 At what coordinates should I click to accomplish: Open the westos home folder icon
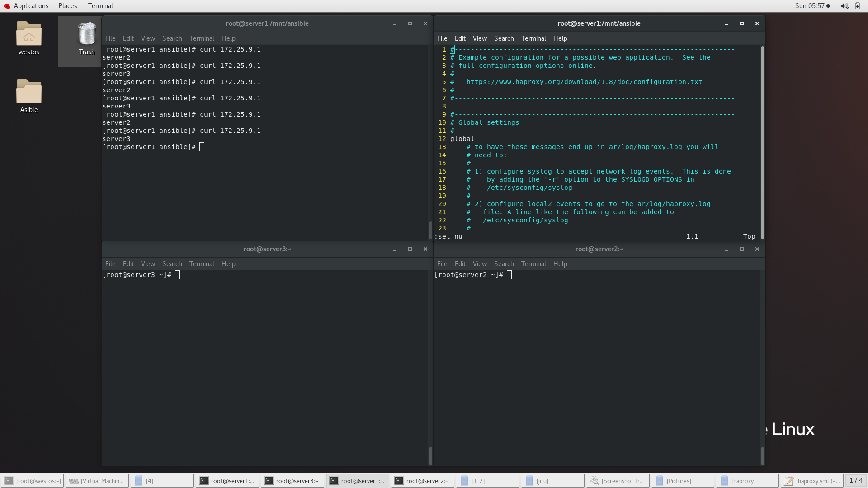[x=28, y=35]
